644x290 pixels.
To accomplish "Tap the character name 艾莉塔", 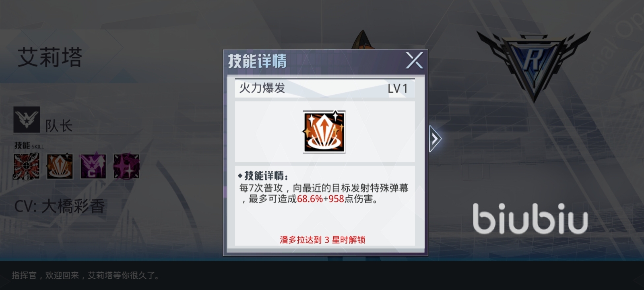I will [x=50, y=57].
